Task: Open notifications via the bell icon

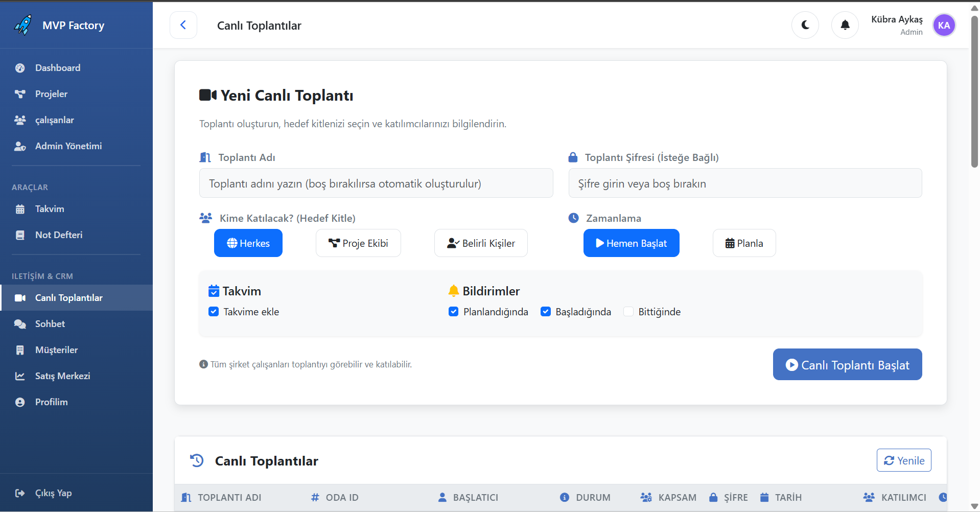Action: click(x=844, y=25)
